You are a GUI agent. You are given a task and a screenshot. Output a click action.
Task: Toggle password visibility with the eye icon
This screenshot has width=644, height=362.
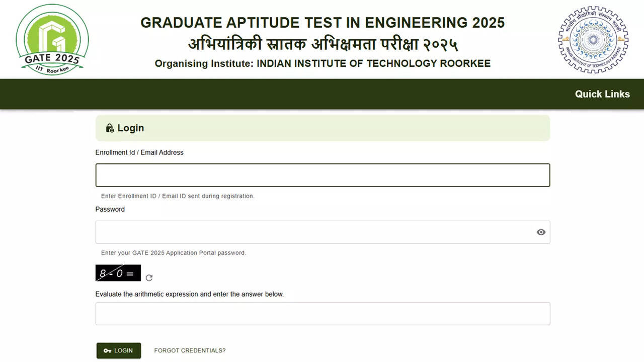pyautogui.click(x=541, y=232)
